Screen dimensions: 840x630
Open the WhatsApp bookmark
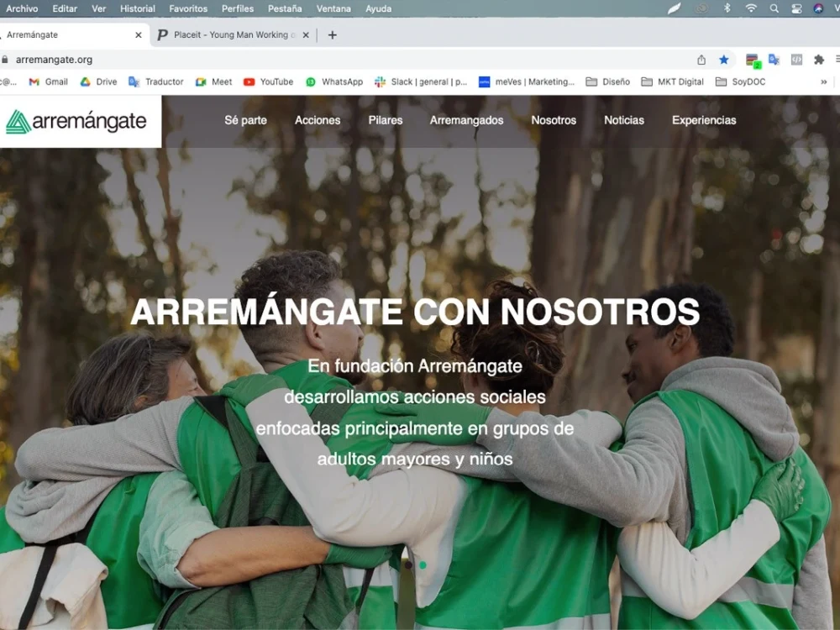(x=334, y=82)
